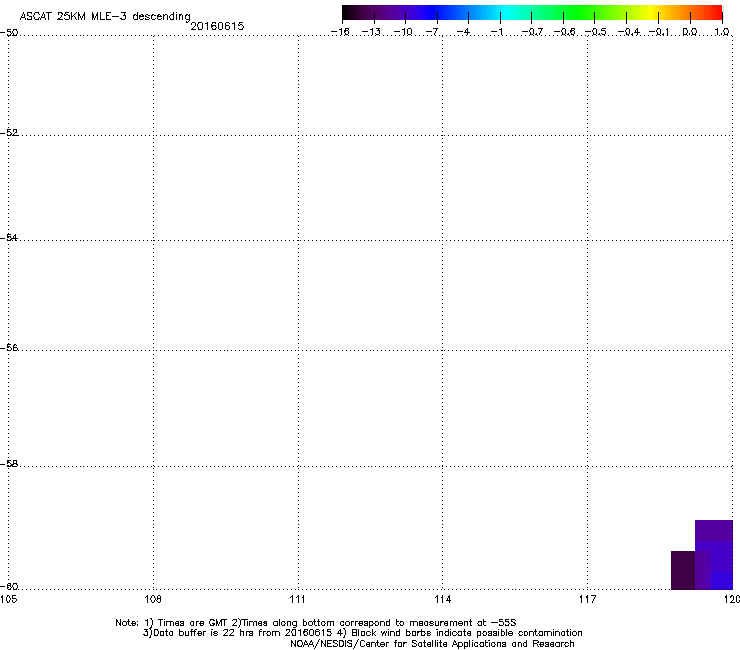Click the colorbar label -13
Image resolution: width=740 pixels, height=650 pixels.
point(371,32)
